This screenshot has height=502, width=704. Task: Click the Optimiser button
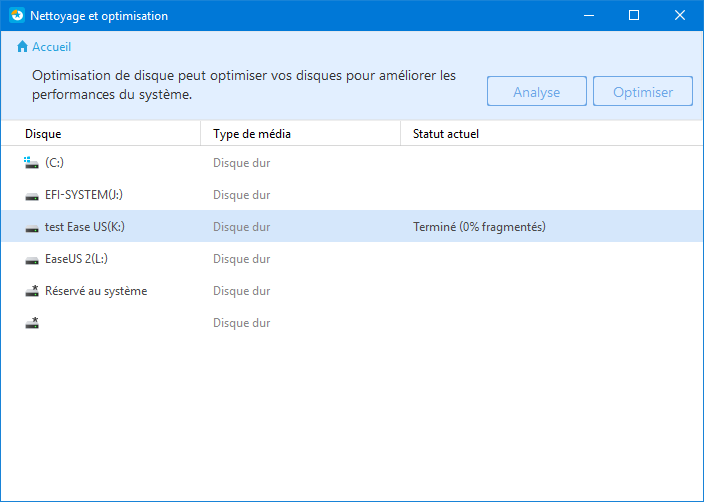pos(642,92)
